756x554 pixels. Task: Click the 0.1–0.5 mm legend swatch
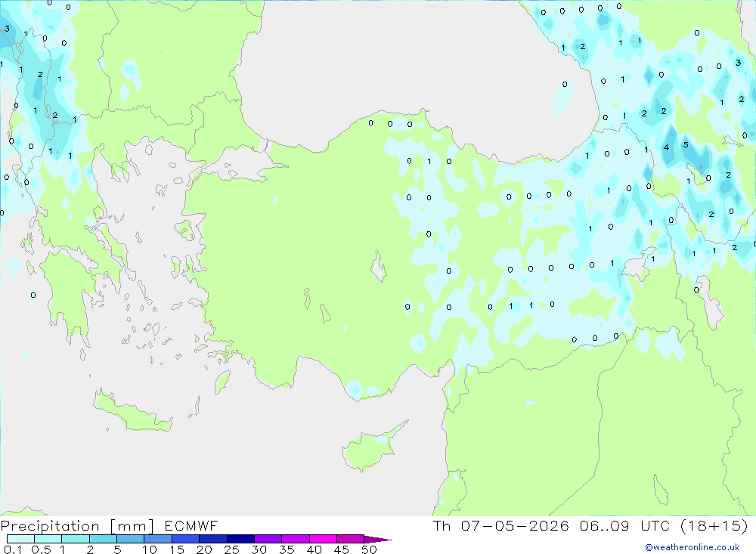[x=20, y=539]
